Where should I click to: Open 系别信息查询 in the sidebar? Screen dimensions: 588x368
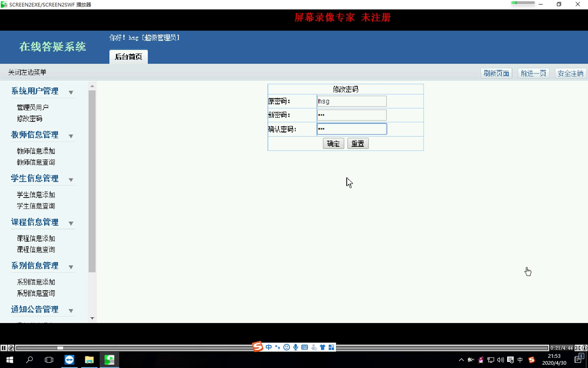(x=36, y=293)
